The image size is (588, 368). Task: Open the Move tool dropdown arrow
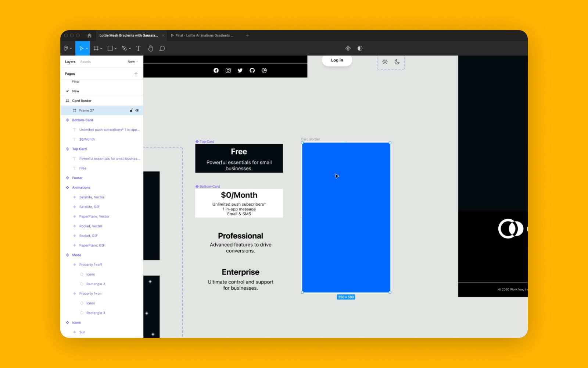pos(87,49)
